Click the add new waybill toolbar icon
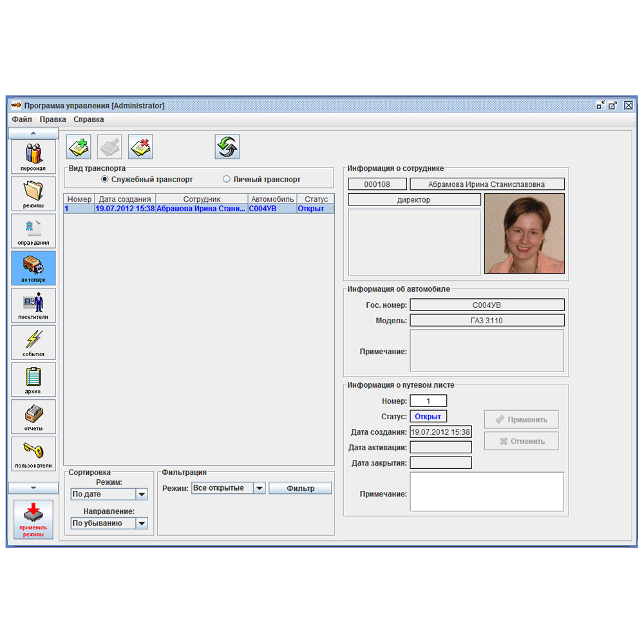The height and width of the screenshot is (644, 644). tap(79, 147)
